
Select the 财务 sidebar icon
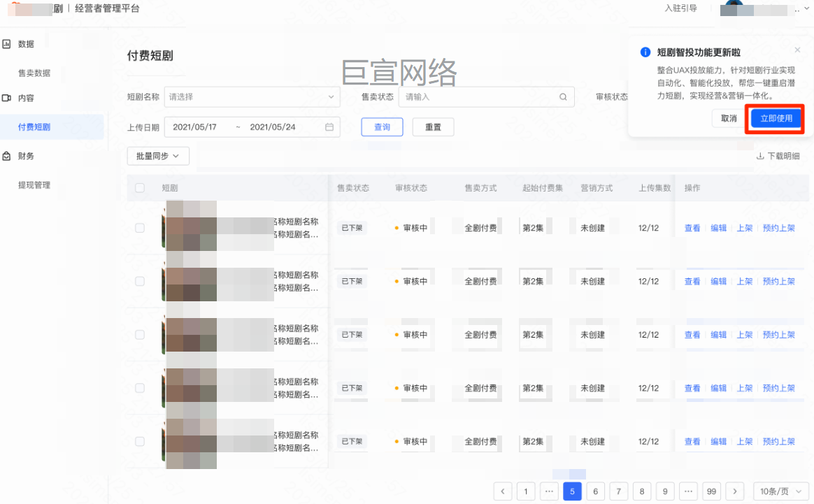[x=9, y=155]
